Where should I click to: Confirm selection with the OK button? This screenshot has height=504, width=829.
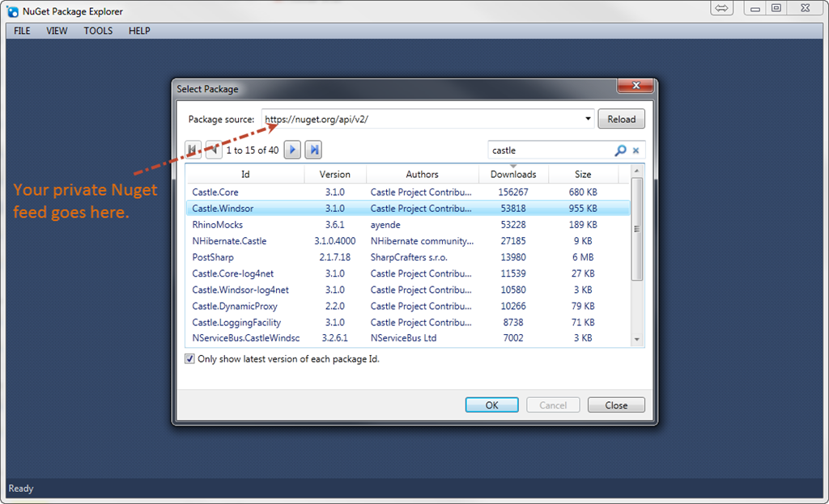(492, 405)
